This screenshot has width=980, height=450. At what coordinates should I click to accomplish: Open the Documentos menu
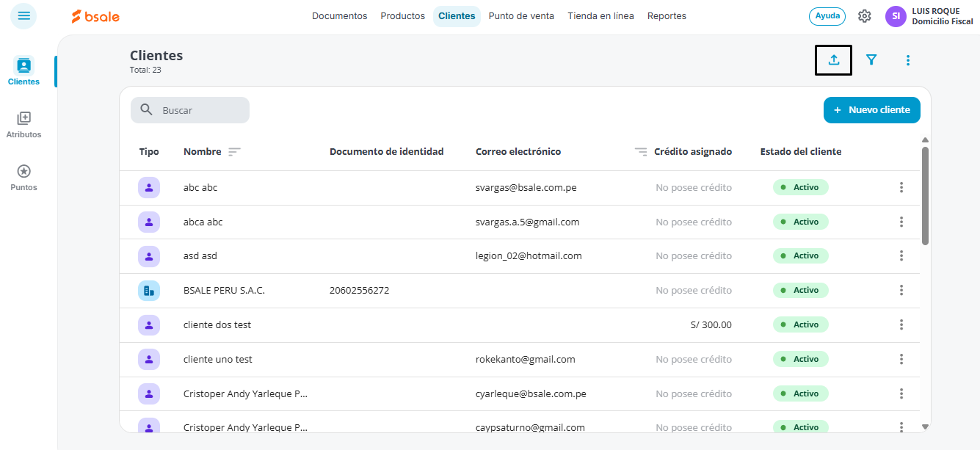click(x=339, y=16)
